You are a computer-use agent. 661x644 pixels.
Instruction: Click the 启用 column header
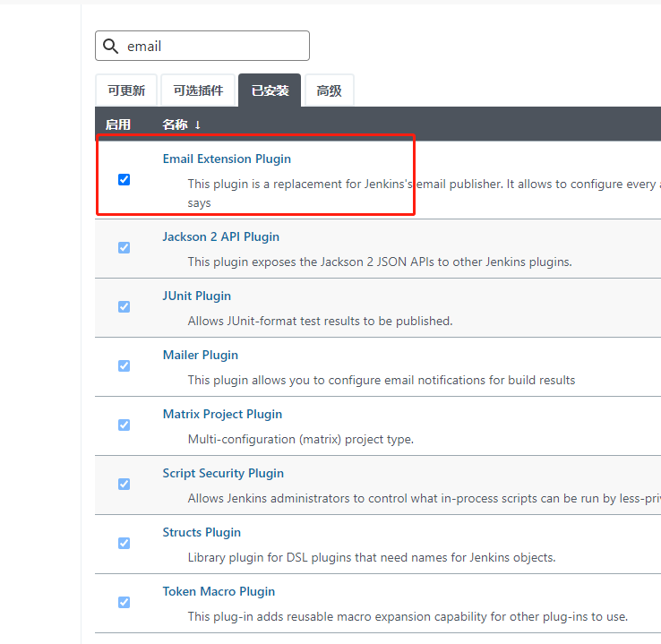[x=118, y=125]
